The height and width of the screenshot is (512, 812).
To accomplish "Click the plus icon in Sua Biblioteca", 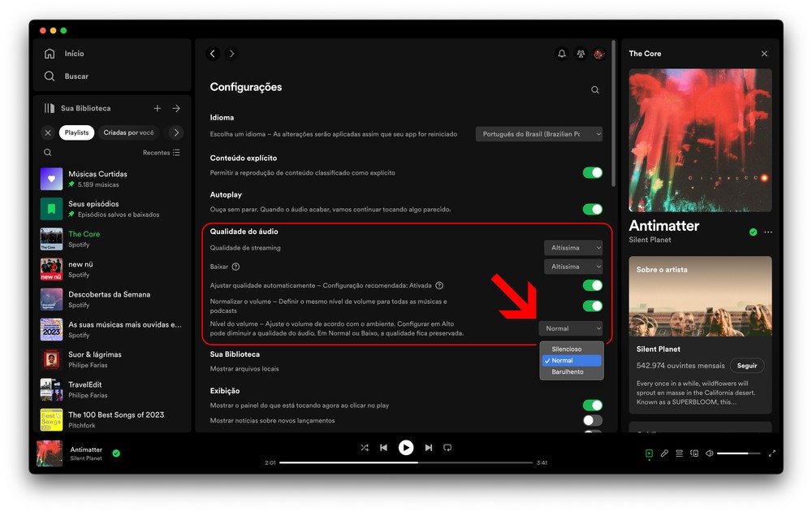I will (158, 108).
